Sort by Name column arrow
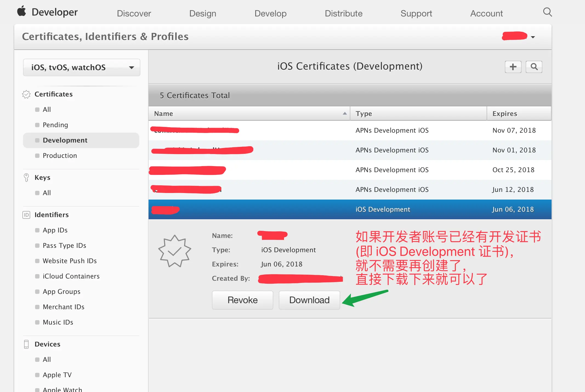Image resolution: width=585 pixels, height=392 pixels. click(345, 113)
